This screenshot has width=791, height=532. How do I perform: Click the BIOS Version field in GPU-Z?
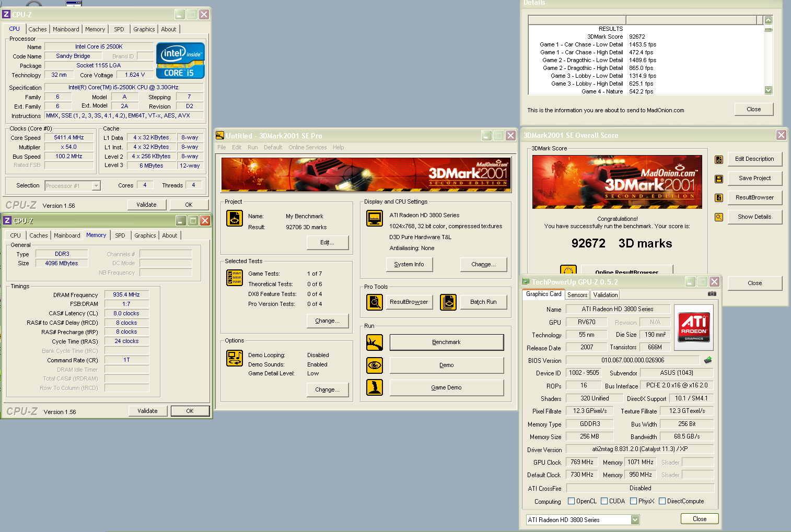pos(633,360)
